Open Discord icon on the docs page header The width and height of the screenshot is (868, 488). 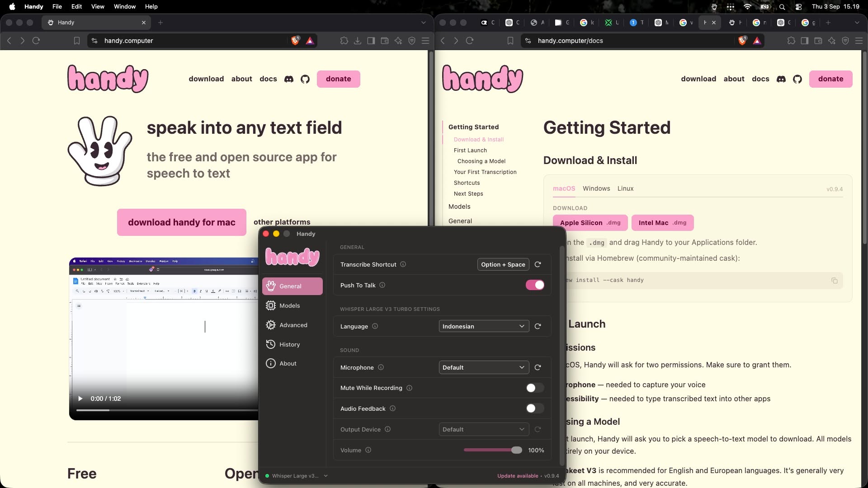point(781,79)
